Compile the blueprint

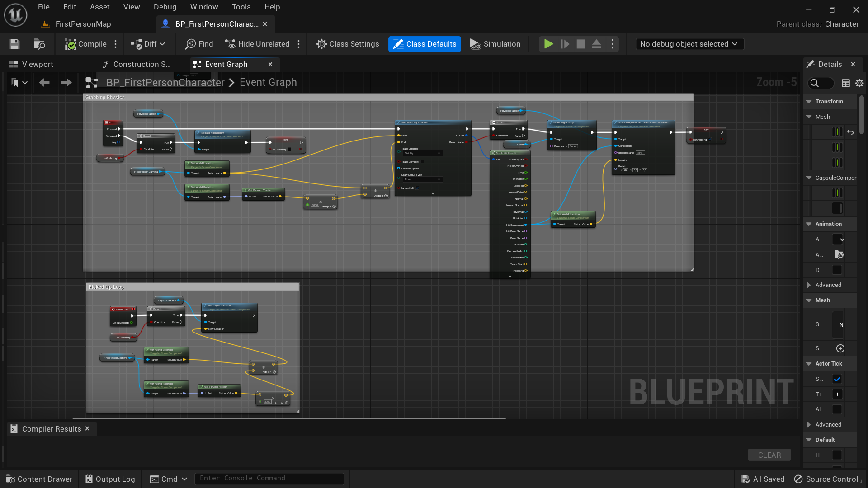coord(86,44)
